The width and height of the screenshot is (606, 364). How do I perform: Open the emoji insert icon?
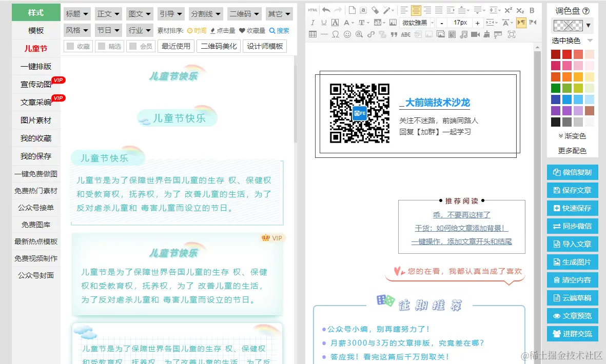[348, 33]
